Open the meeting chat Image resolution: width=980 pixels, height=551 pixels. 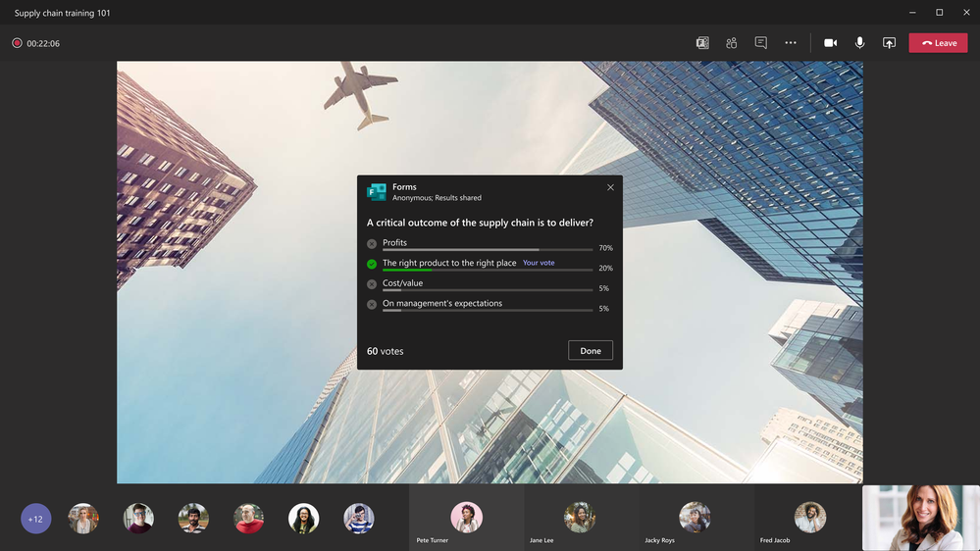pyautogui.click(x=760, y=43)
